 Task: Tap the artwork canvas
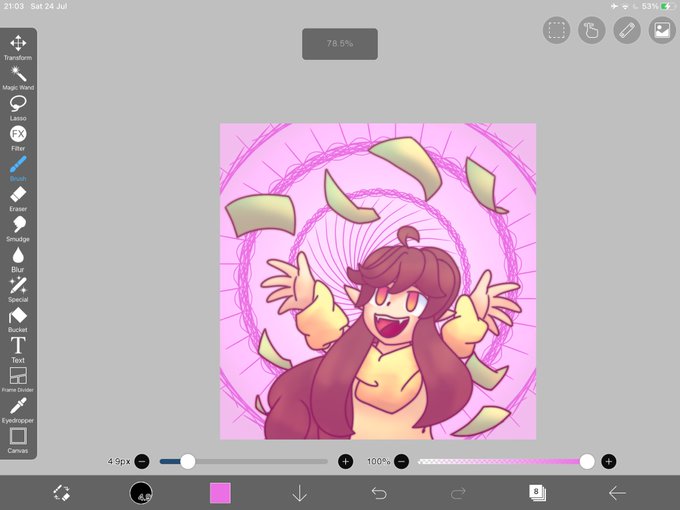coord(378,281)
